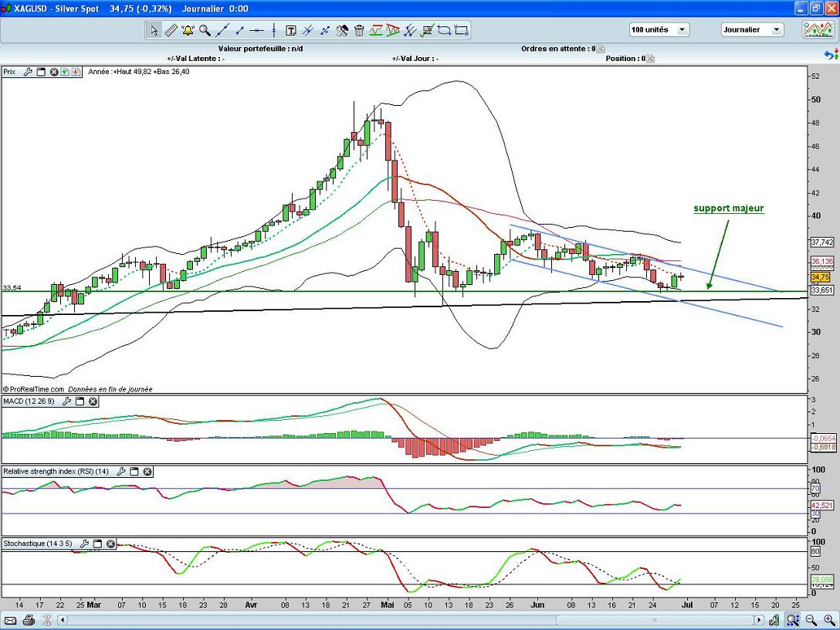Toggle the Prix panel window size
840x630 pixels.
pyautogui.click(x=41, y=72)
